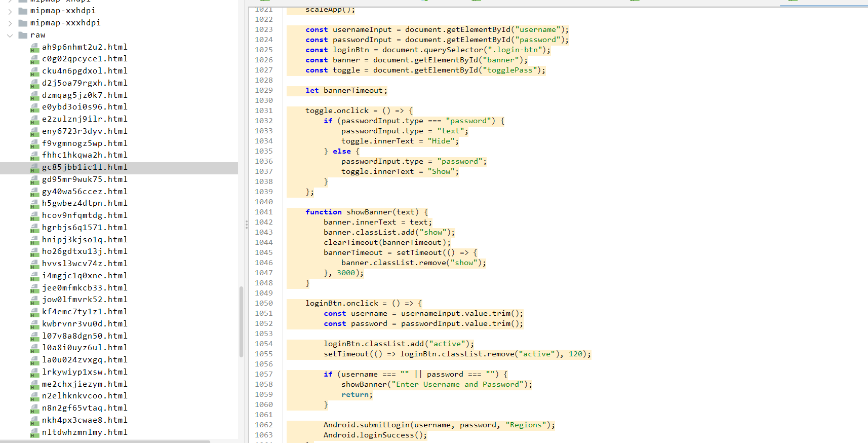Click the file icon beside f9vgmnogz5wp.html
The width and height of the screenshot is (868, 443).
pos(34,144)
